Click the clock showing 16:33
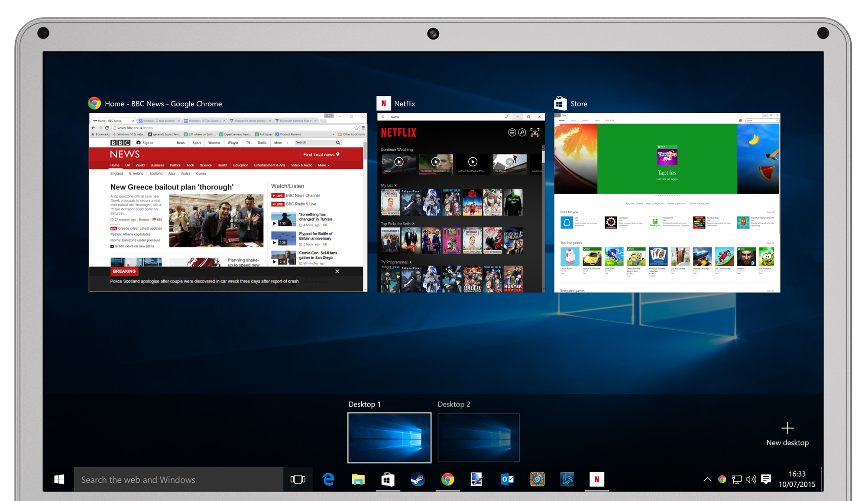The image size is (868, 501). pos(797,474)
